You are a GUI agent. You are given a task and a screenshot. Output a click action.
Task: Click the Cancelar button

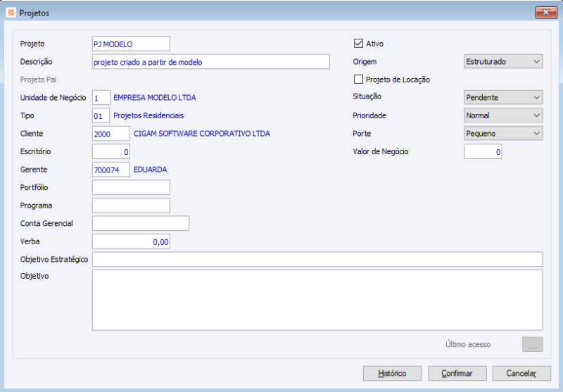(x=521, y=373)
